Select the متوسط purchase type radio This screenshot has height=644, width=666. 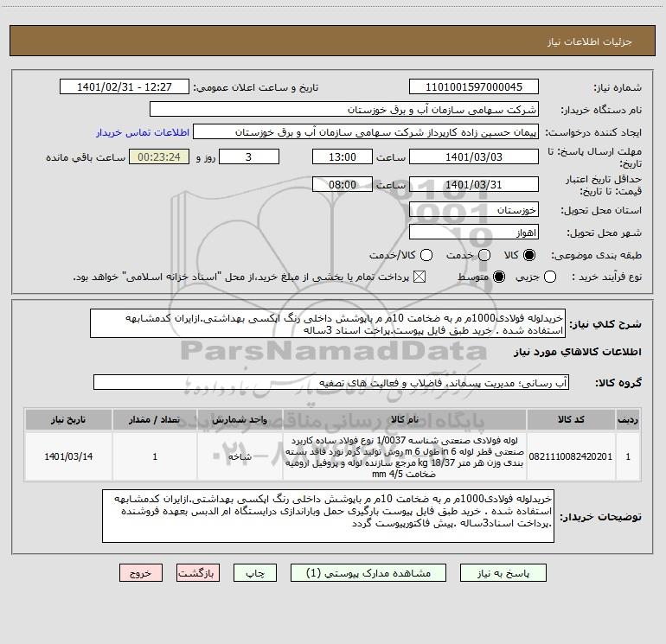tap(499, 277)
